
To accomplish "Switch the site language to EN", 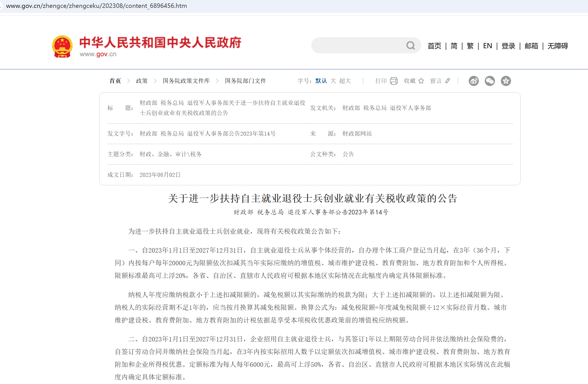I will tap(487, 46).
